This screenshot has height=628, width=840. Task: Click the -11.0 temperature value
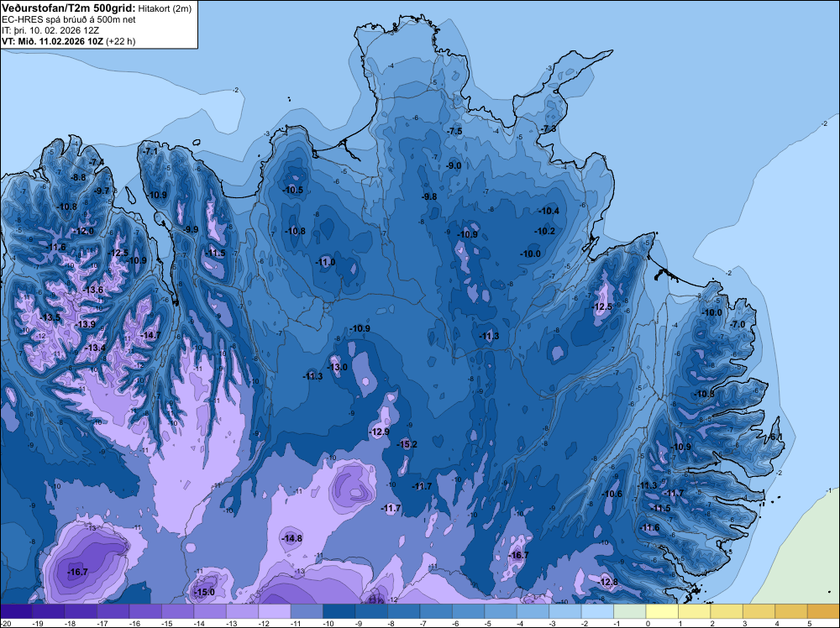[x=325, y=262]
